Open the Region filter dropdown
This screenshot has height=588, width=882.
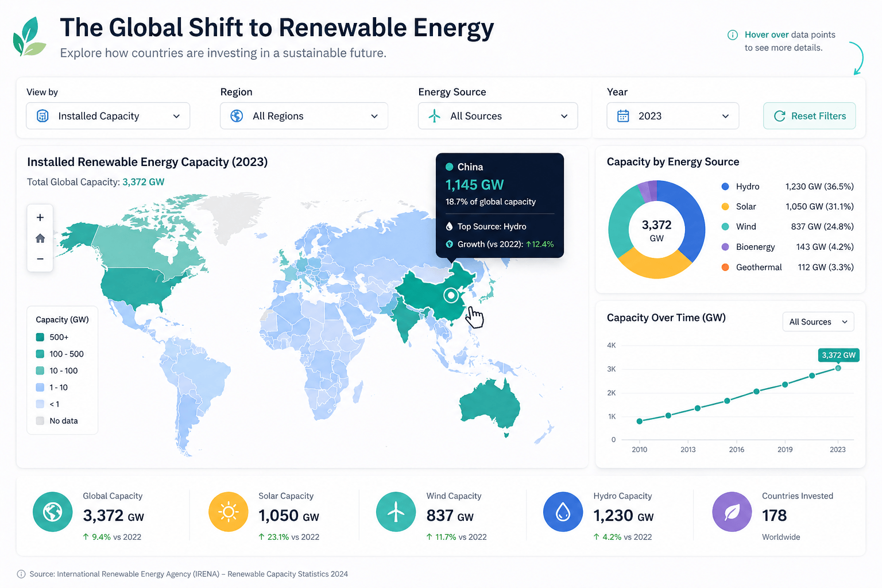coord(304,115)
